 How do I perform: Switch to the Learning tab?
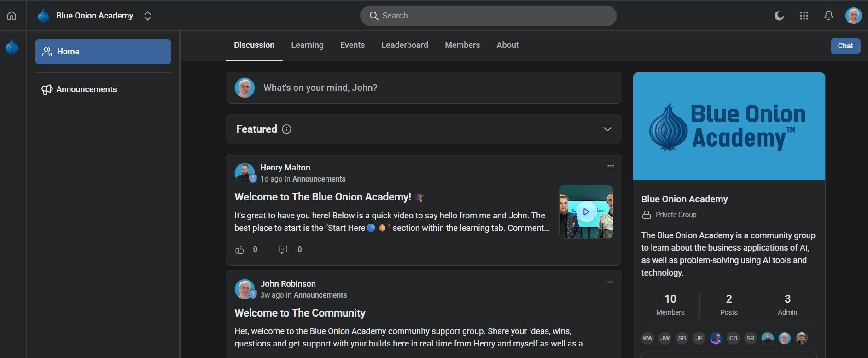tap(307, 45)
